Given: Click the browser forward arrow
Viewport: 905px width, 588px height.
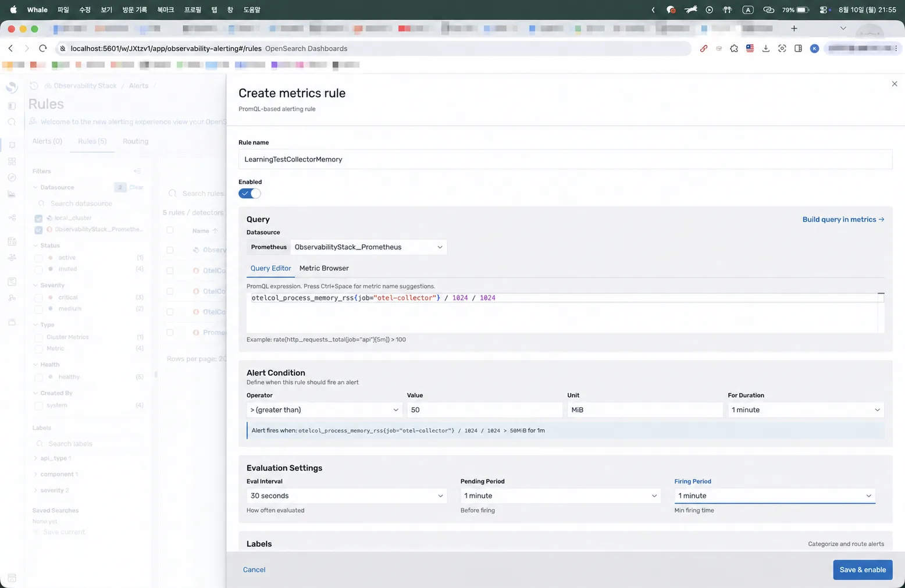Looking at the screenshot, I should [26, 48].
